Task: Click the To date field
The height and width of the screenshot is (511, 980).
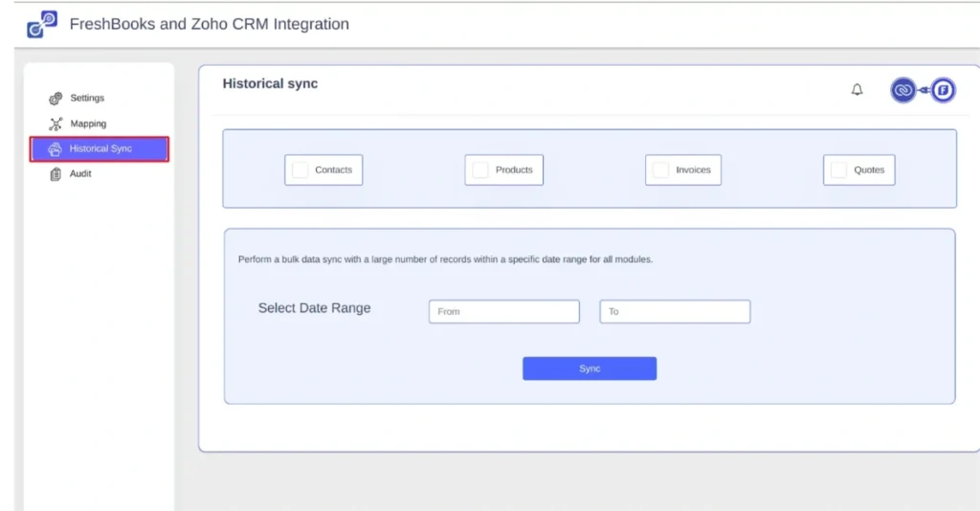Action: coord(675,312)
